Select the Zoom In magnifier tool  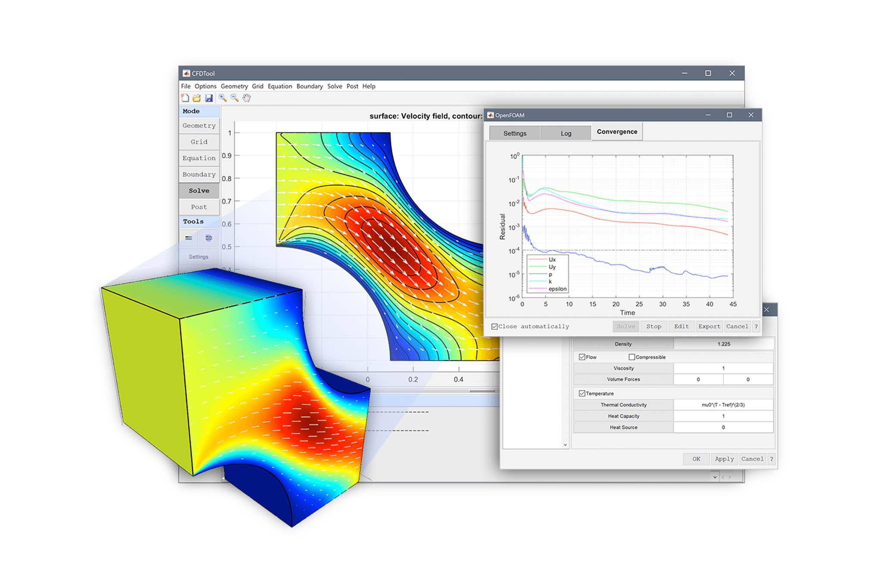pos(222,98)
